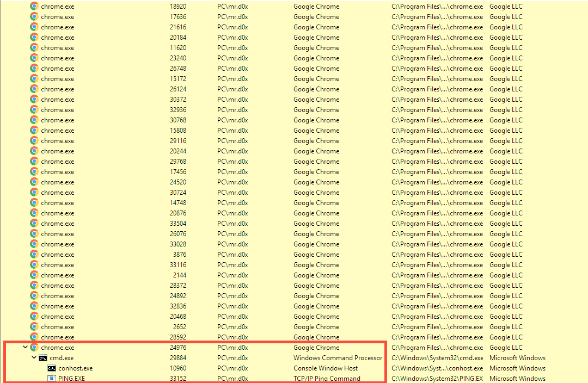The height and width of the screenshot is (383, 588).
Task: Click the conhost.exe console window icon
Action: point(51,368)
